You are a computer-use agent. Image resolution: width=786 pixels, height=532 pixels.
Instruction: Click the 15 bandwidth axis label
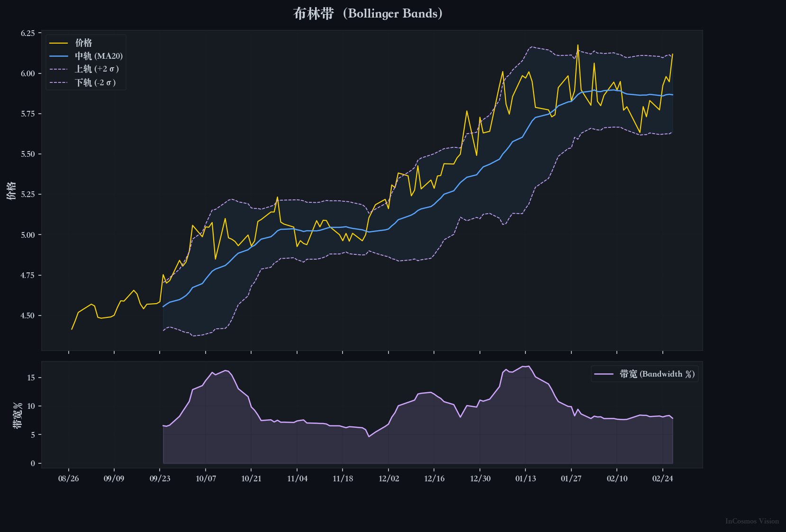[31, 378]
